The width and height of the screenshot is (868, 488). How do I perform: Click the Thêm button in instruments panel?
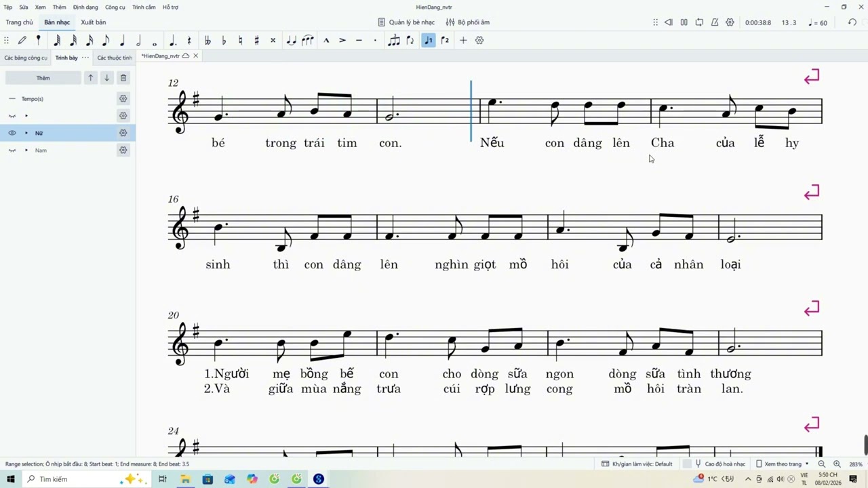coord(43,78)
